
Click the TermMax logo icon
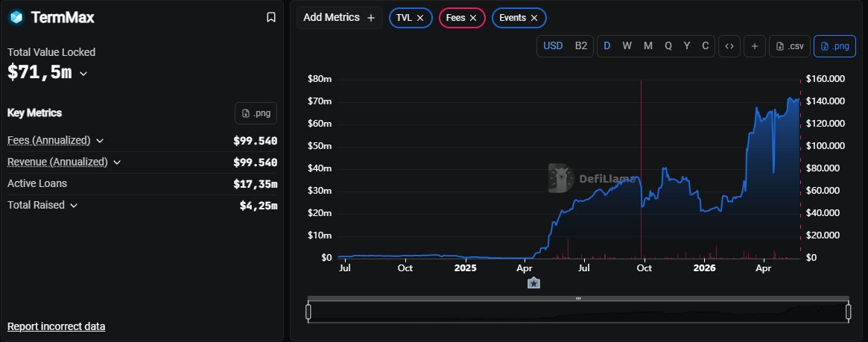pyautogui.click(x=16, y=18)
